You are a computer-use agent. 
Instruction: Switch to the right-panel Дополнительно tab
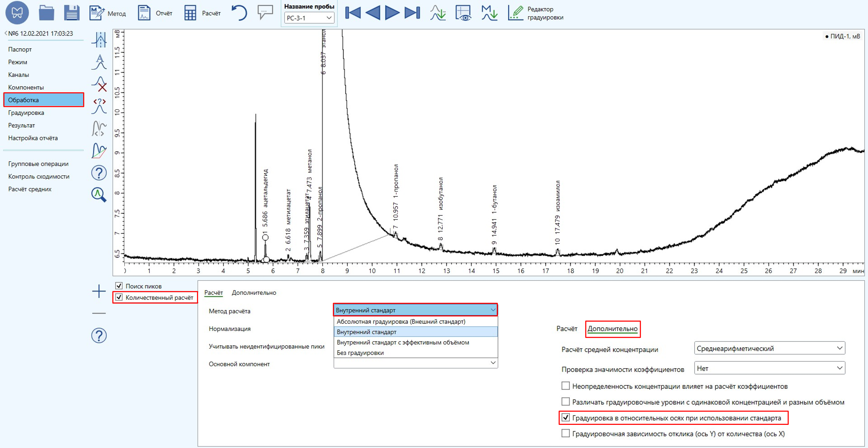click(x=612, y=329)
